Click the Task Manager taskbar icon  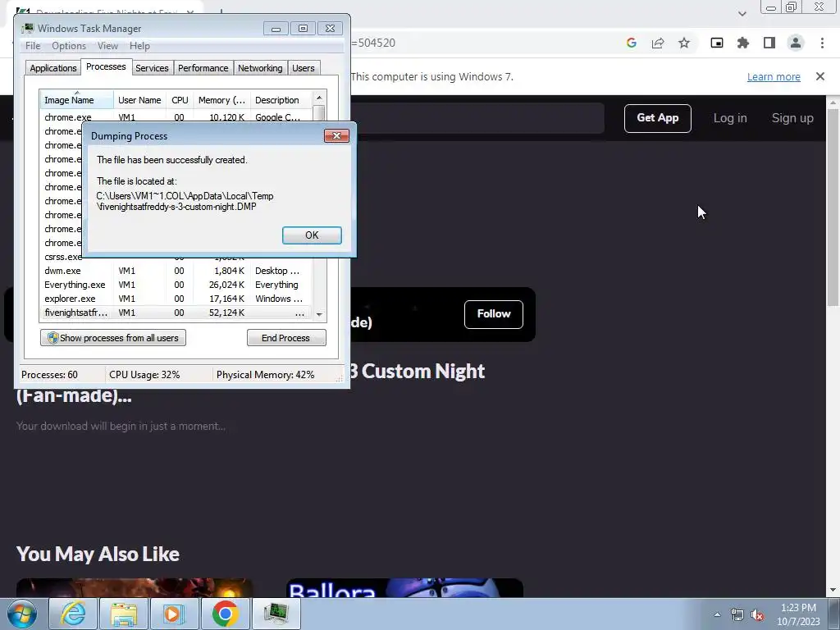(x=276, y=614)
